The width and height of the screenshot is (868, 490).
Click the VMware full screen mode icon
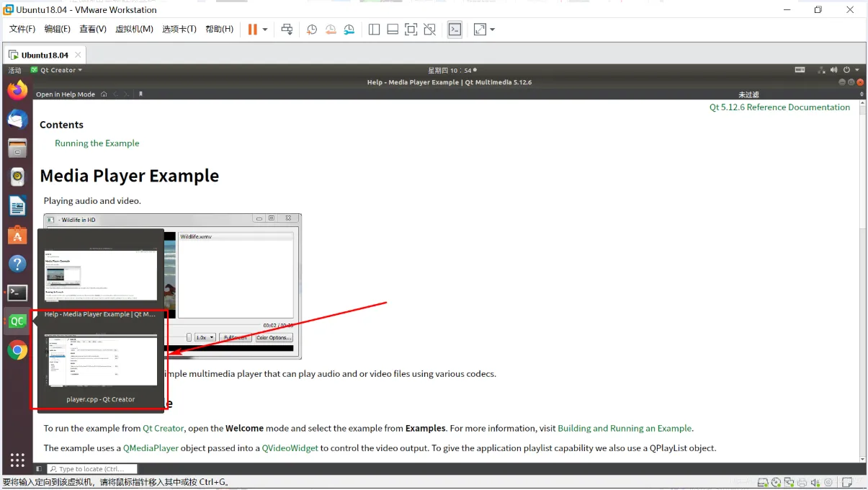point(411,30)
